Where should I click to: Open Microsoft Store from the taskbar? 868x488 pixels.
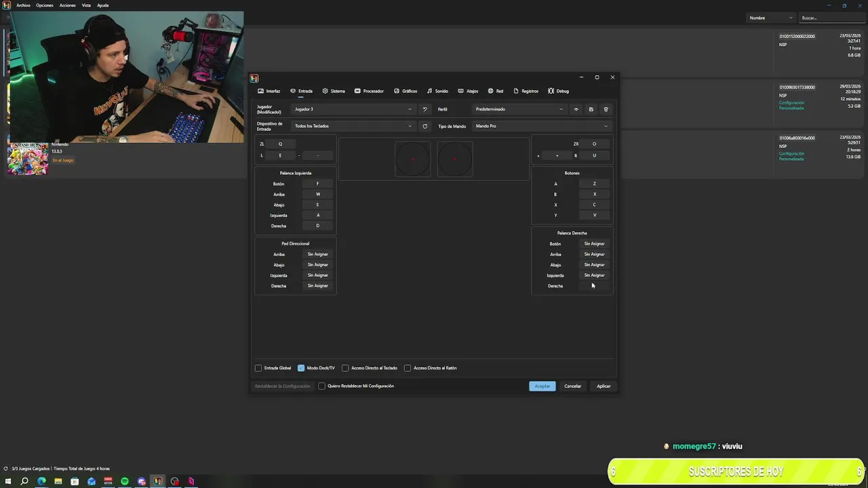pos(75,481)
